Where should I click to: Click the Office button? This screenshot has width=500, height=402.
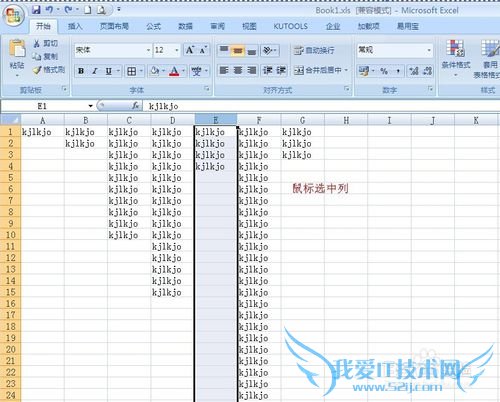tap(14, 16)
